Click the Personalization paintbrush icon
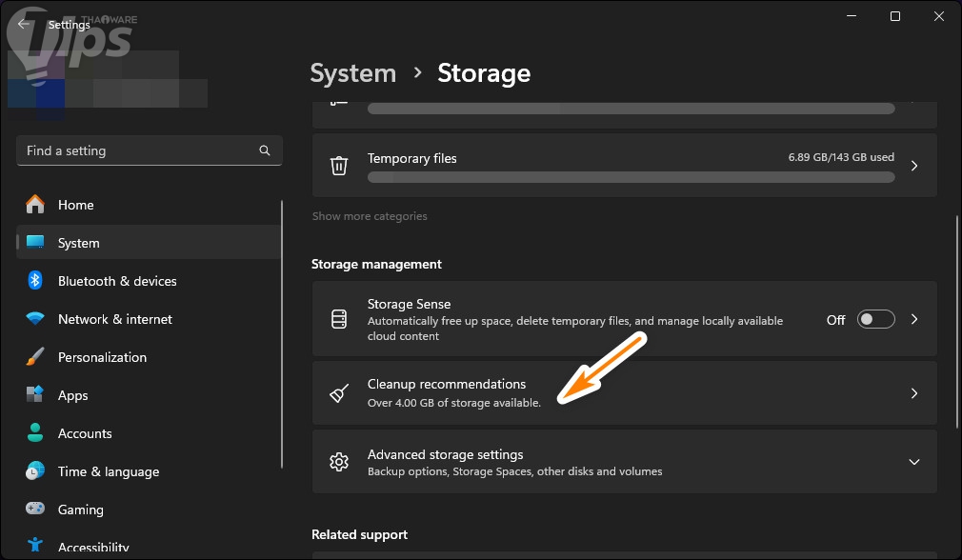Viewport: 962px width, 560px height. (x=35, y=357)
